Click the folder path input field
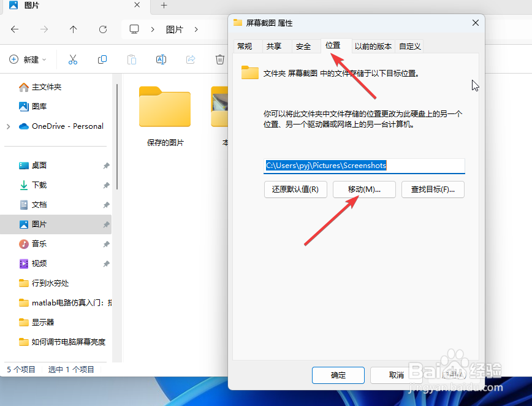 (x=364, y=166)
